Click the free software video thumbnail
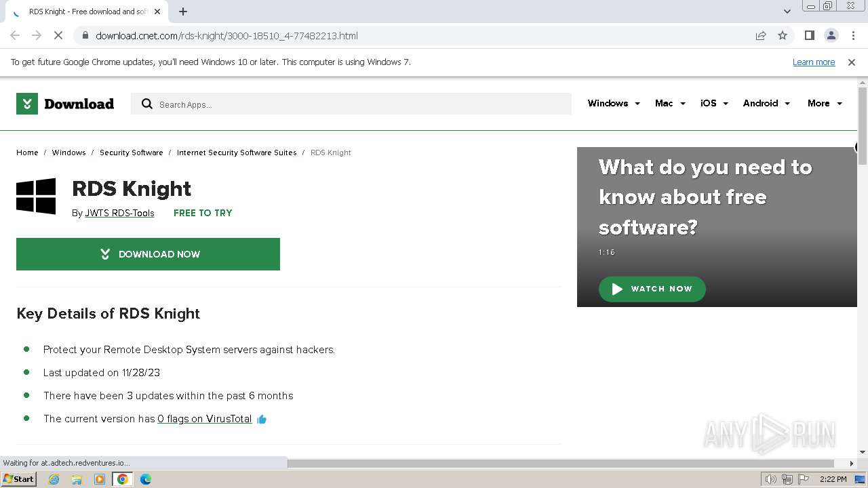This screenshot has height=488, width=868. (717, 227)
